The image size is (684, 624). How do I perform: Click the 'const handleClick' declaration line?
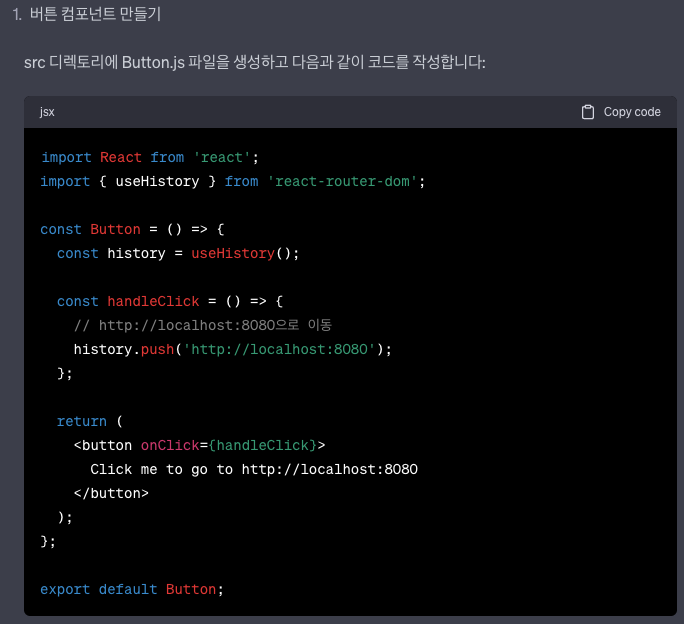[x=170, y=301]
